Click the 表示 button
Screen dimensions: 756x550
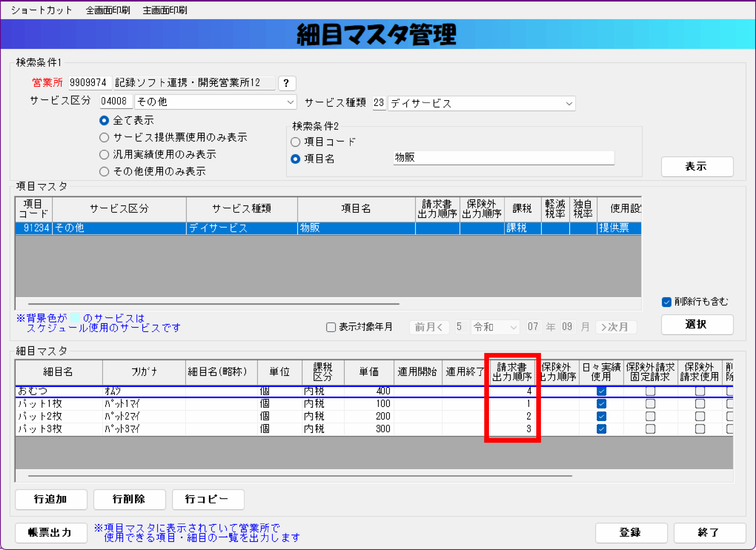pyautogui.click(x=697, y=167)
